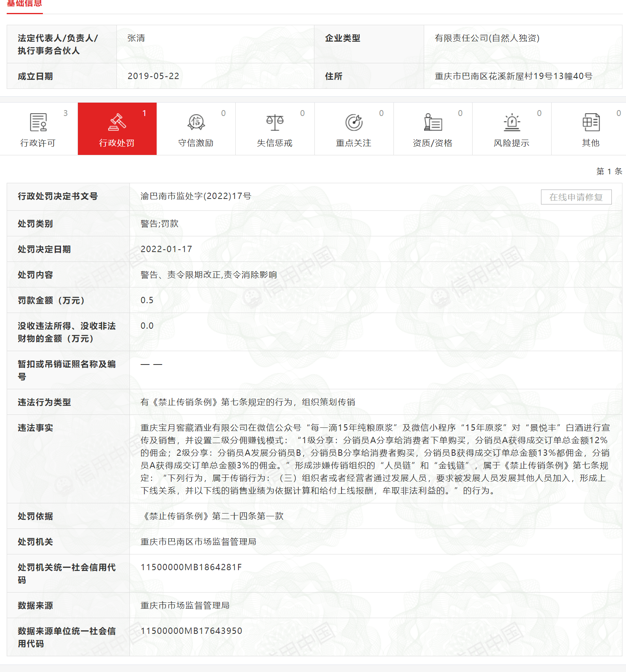626x672 pixels.
Task: Click the 重点关注 target icon
Action: point(354,122)
